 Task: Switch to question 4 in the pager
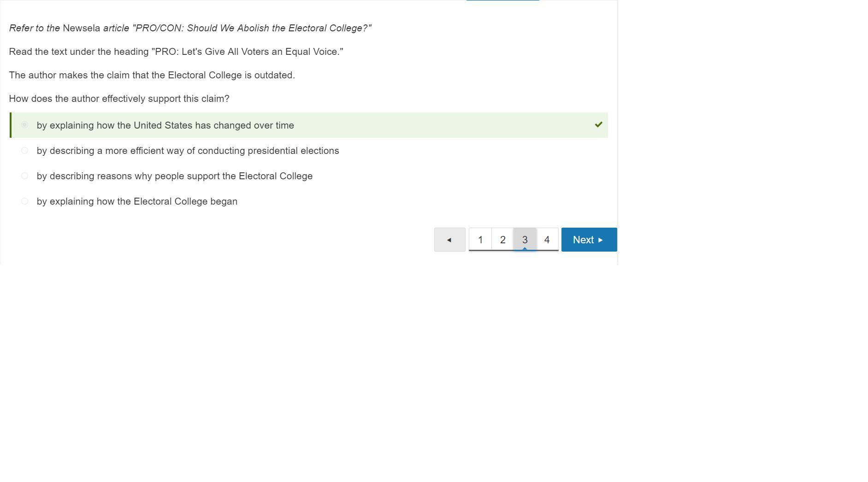pos(547,240)
